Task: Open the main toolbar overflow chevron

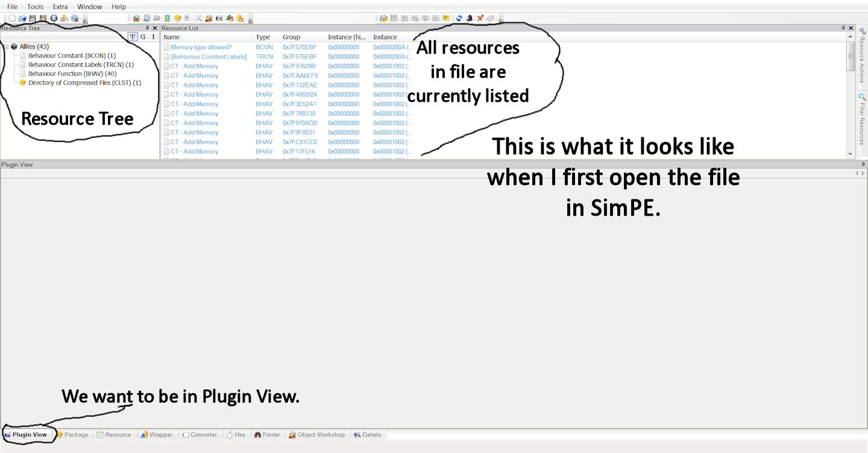Action: tap(84, 22)
